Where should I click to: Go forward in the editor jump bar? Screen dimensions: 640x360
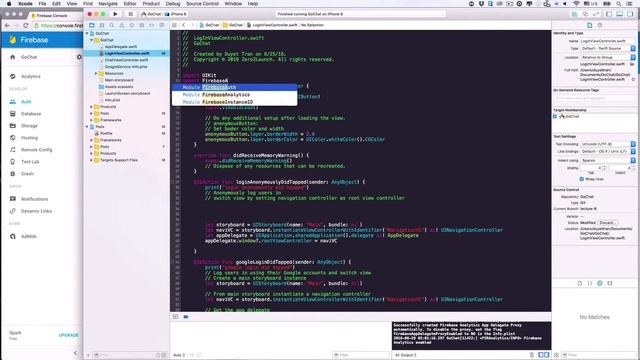[x=193, y=25]
